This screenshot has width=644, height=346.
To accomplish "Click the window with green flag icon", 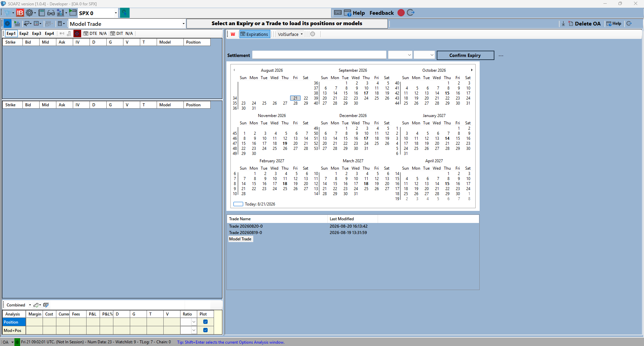I will tap(73, 13).
